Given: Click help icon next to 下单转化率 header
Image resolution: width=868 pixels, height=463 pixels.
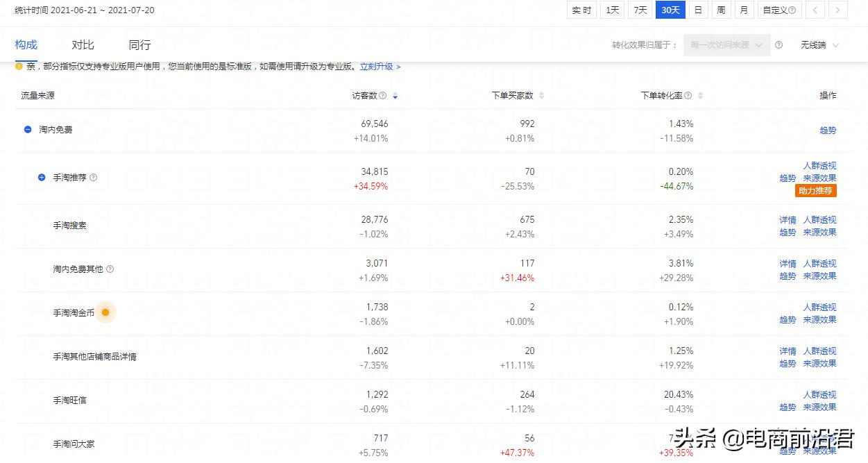Looking at the screenshot, I should pyautogui.click(x=688, y=95).
